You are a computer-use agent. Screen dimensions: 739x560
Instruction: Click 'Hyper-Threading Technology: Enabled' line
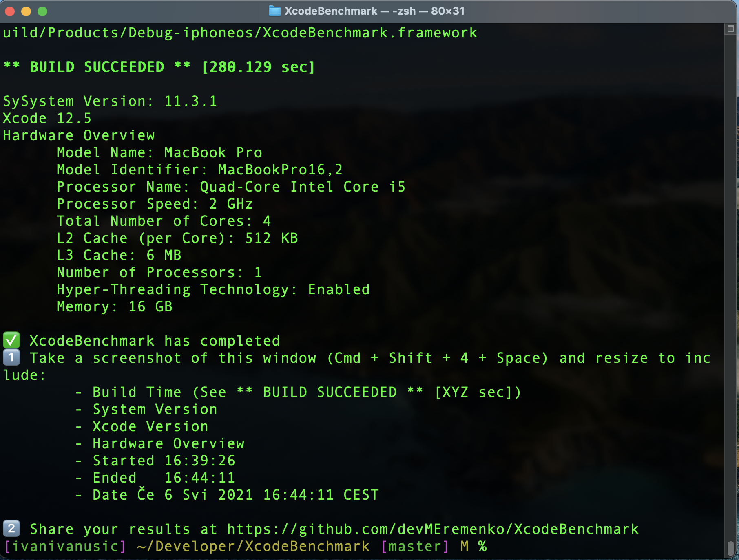213,289
